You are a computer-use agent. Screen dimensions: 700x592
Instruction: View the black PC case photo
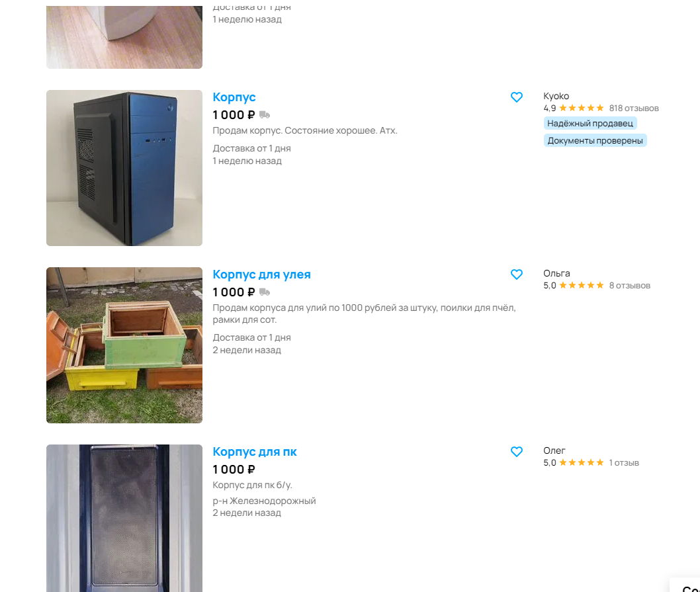click(x=124, y=519)
